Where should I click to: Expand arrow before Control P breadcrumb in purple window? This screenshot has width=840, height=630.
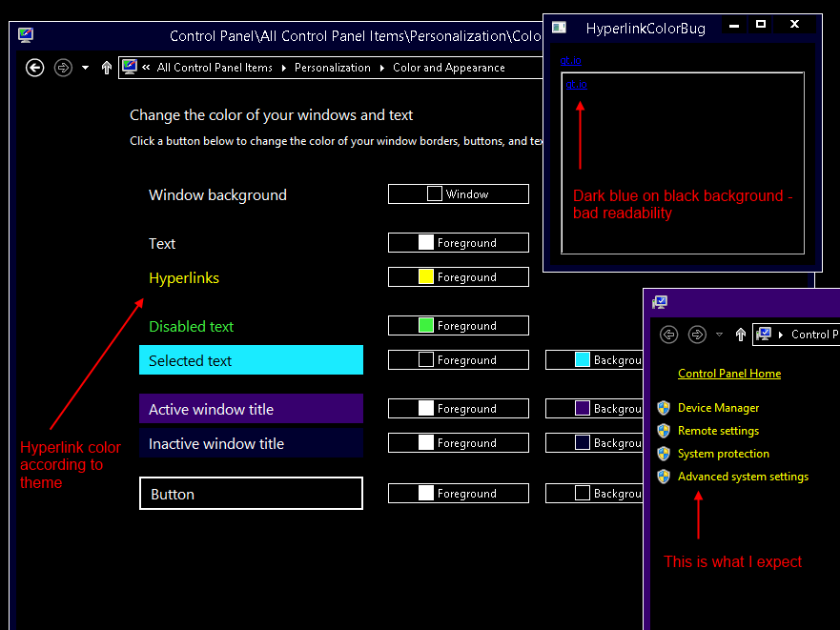(x=781, y=335)
